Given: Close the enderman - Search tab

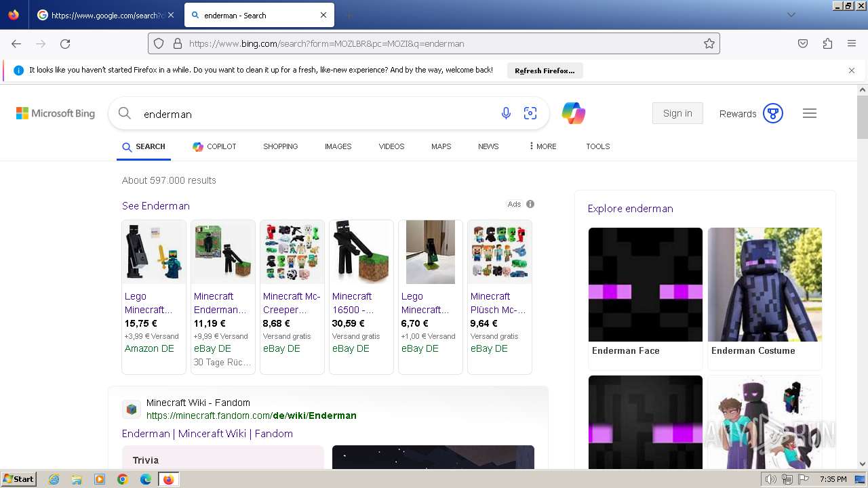Looking at the screenshot, I should [x=323, y=15].
